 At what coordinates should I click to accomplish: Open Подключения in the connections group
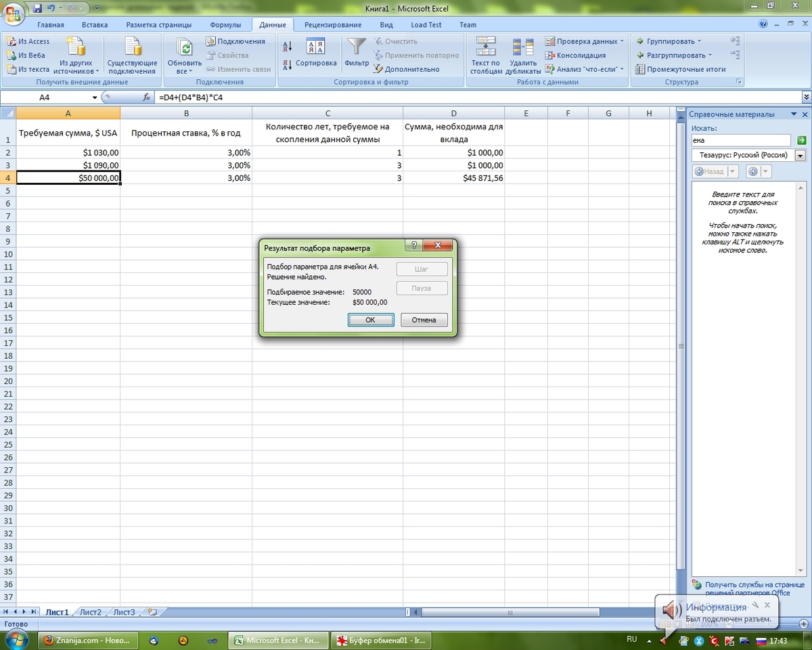235,41
